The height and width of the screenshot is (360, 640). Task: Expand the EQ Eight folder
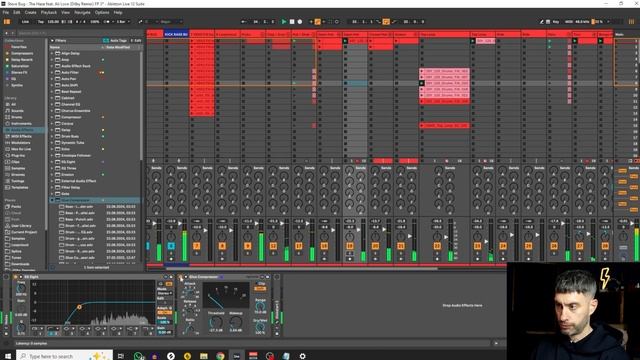click(x=52, y=162)
